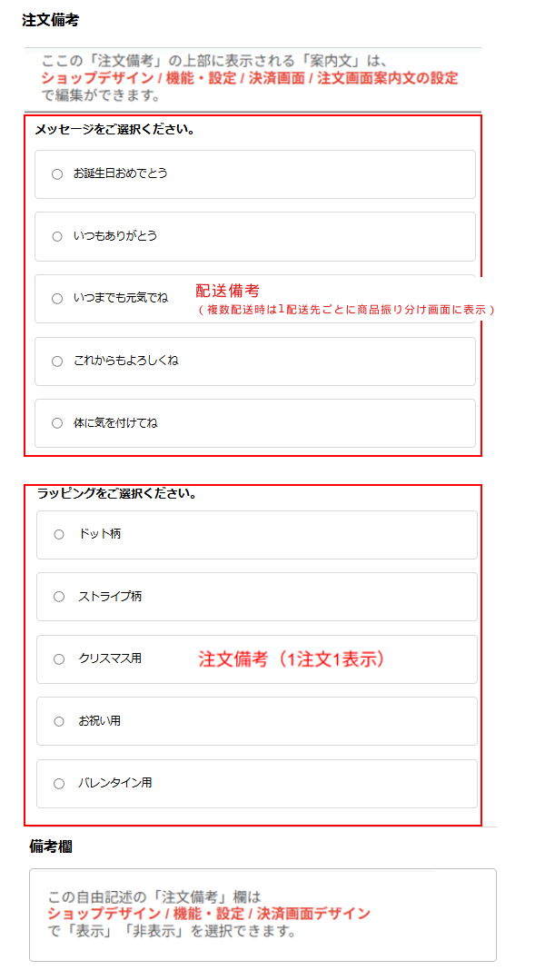Click the 備考欄 heading label
Viewport: 545px width, 980px height.
pyautogui.click(x=50, y=846)
